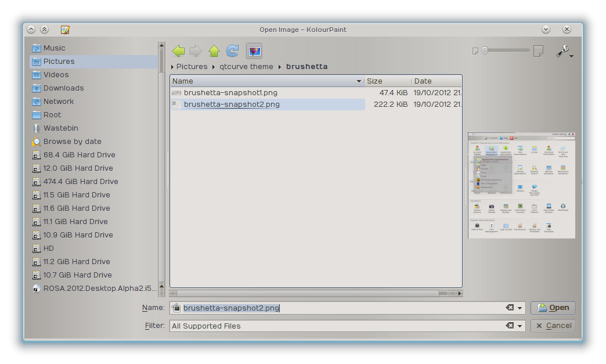Open the Network place
Viewport: 606px width, 364px height.
[x=93, y=101]
